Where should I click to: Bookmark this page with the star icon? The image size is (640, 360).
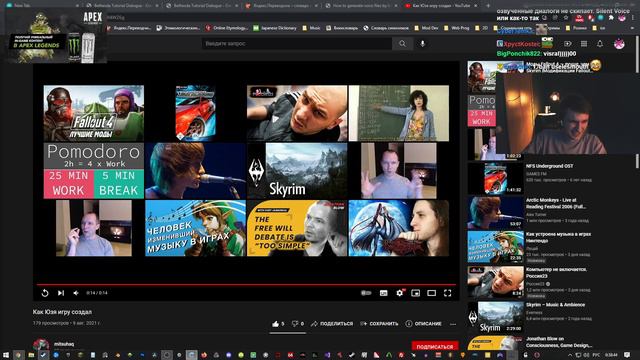[x=566, y=18]
